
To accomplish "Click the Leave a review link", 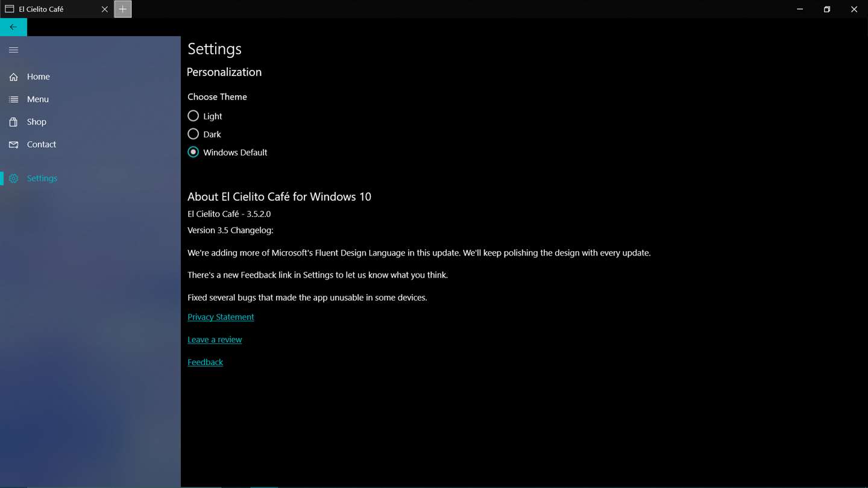I will [x=215, y=340].
